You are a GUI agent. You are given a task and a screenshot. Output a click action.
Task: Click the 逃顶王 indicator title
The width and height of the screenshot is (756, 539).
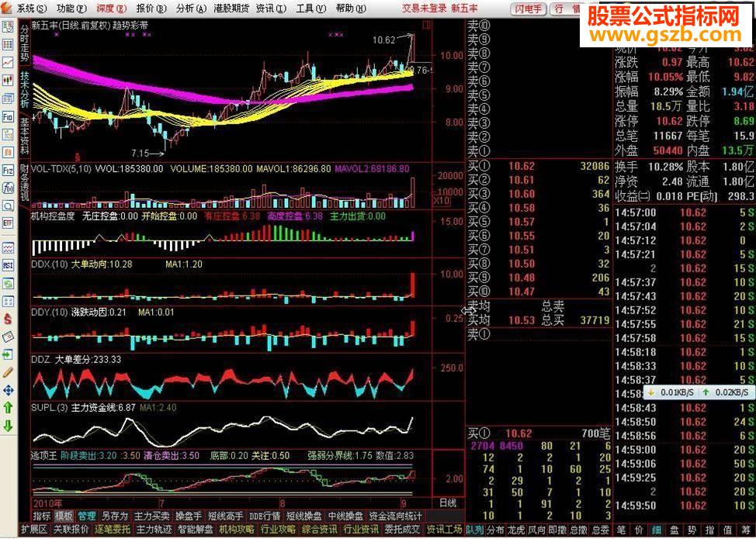tap(44, 456)
